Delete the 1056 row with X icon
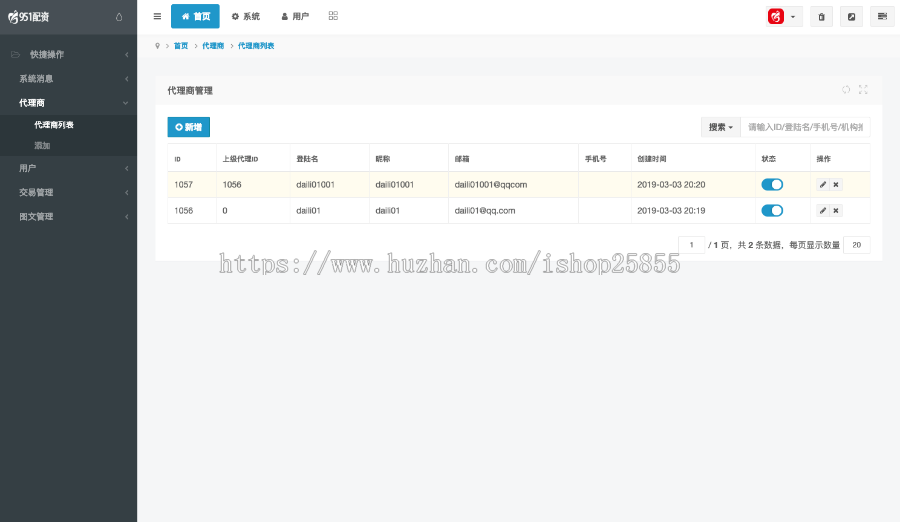This screenshot has width=900, height=522. (836, 211)
